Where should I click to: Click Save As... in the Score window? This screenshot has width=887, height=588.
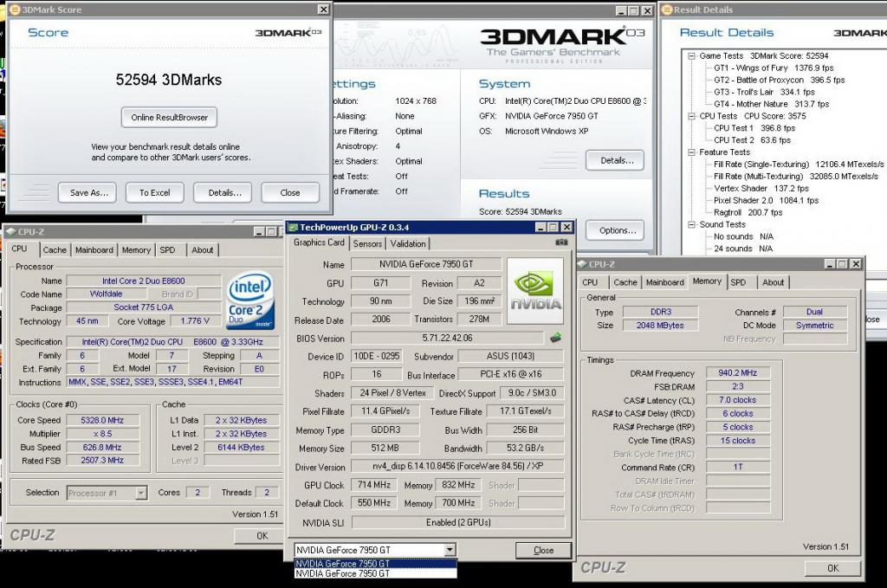tap(89, 193)
